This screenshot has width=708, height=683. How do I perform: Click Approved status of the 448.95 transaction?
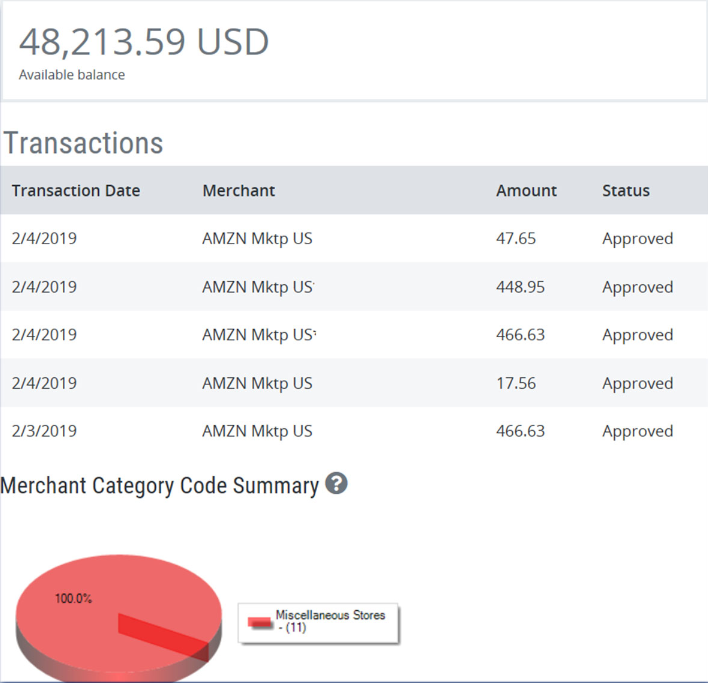pos(637,287)
